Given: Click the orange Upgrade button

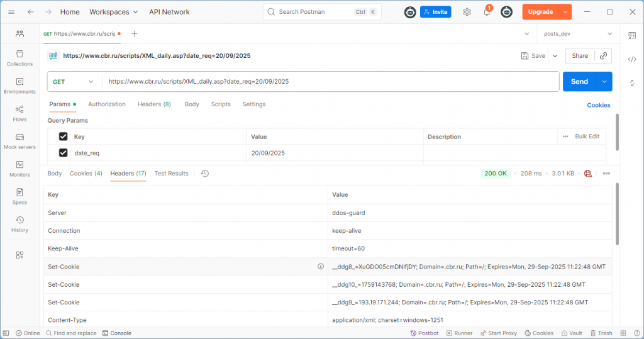Looking at the screenshot, I should [540, 12].
